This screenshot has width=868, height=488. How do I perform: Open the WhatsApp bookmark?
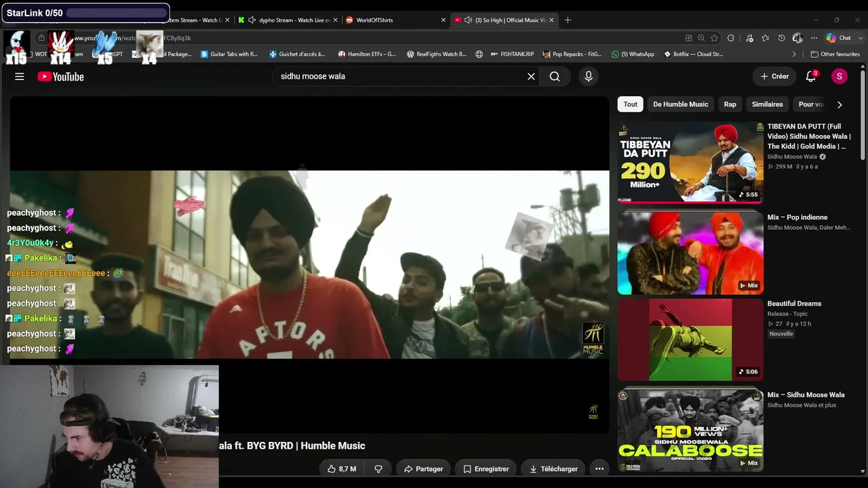point(633,54)
